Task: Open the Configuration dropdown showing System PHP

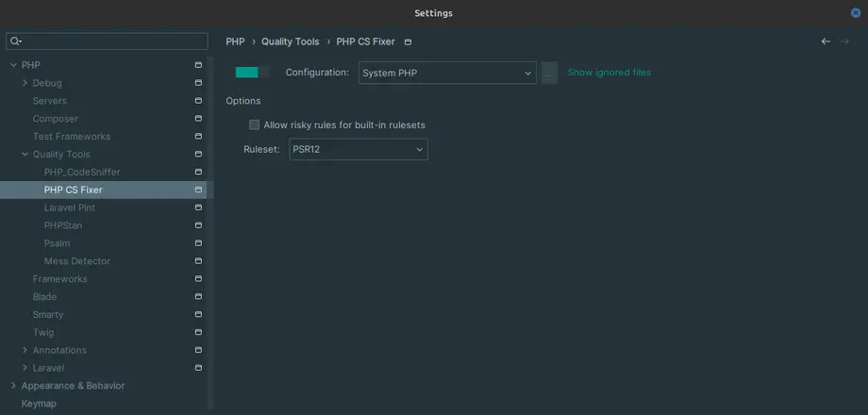Action: pyautogui.click(x=447, y=73)
